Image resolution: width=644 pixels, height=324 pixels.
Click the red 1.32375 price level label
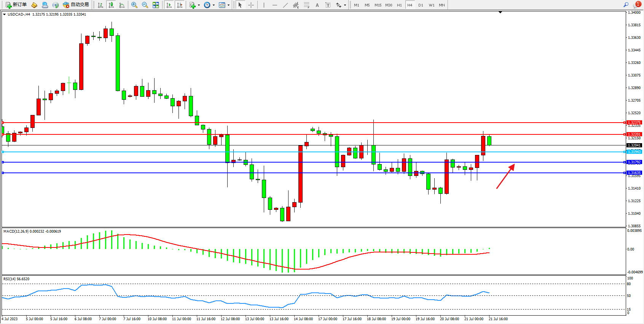point(634,123)
